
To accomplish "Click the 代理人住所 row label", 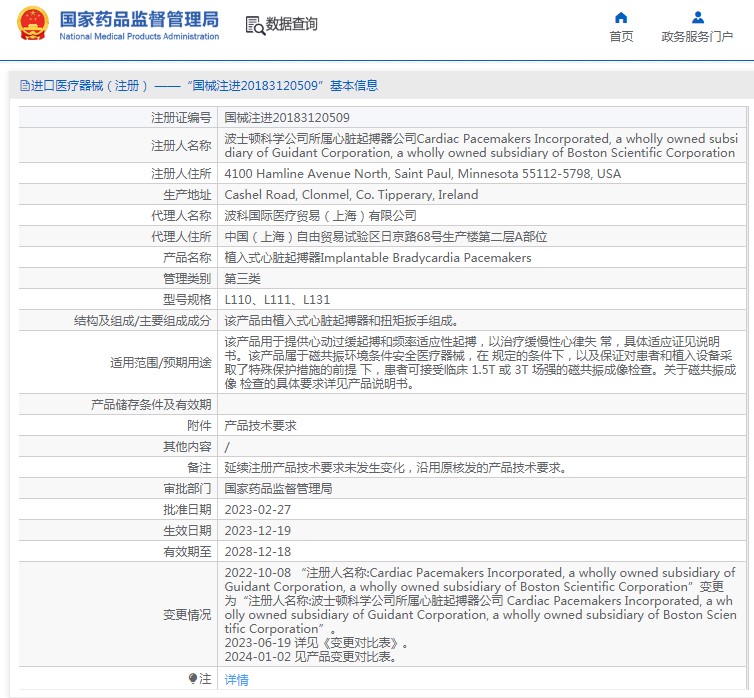I will pos(181,237).
